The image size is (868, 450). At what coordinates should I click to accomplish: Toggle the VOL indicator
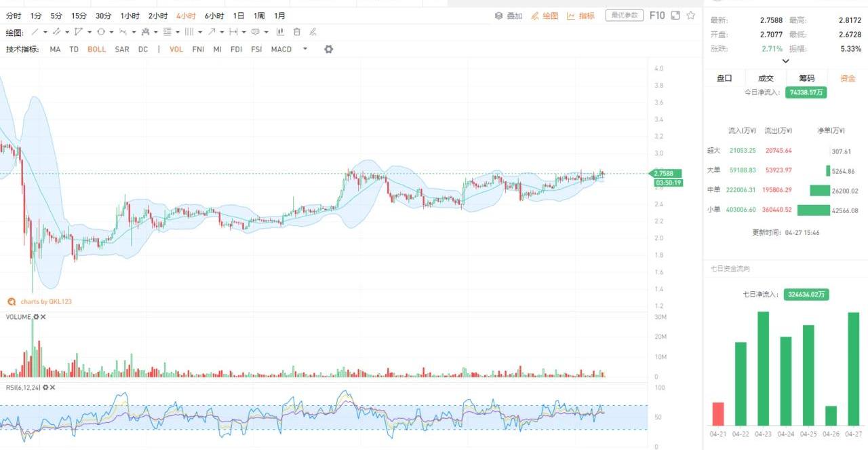point(176,50)
